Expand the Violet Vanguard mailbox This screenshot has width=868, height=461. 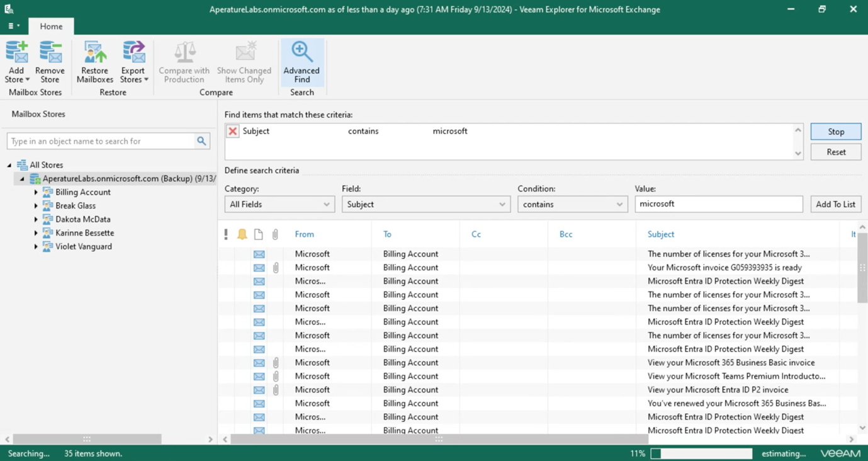(36, 246)
